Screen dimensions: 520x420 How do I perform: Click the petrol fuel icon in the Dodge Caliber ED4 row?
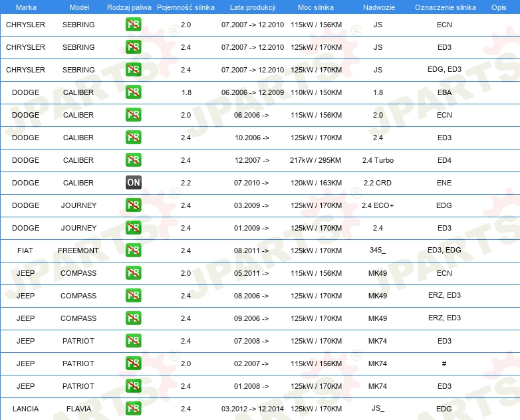click(x=133, y=159)
